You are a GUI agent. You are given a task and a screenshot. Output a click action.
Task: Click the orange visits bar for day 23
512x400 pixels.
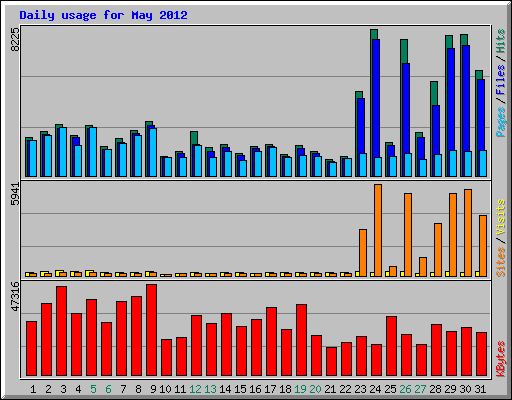[363, 253]
